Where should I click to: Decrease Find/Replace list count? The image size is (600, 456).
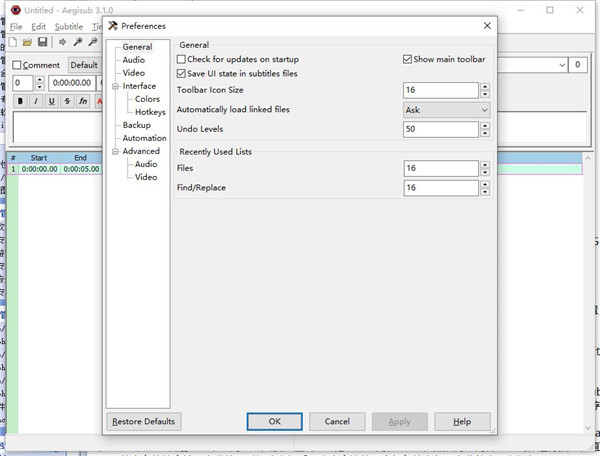(485, 192)
